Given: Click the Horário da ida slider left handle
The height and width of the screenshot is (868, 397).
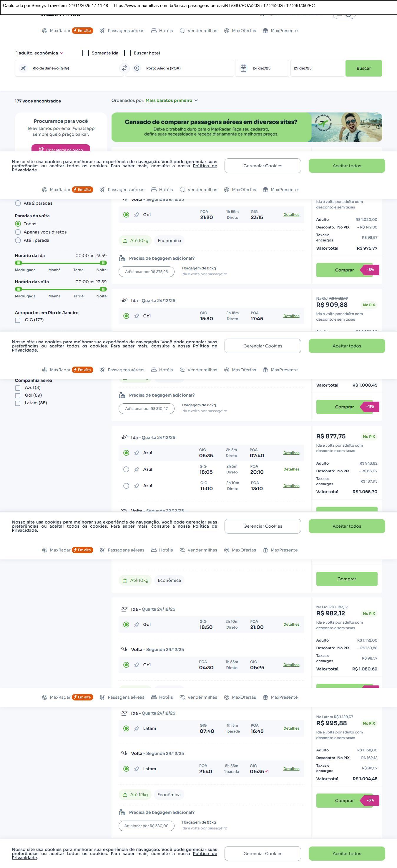Looking at the screenshot, I should [19, 263].
